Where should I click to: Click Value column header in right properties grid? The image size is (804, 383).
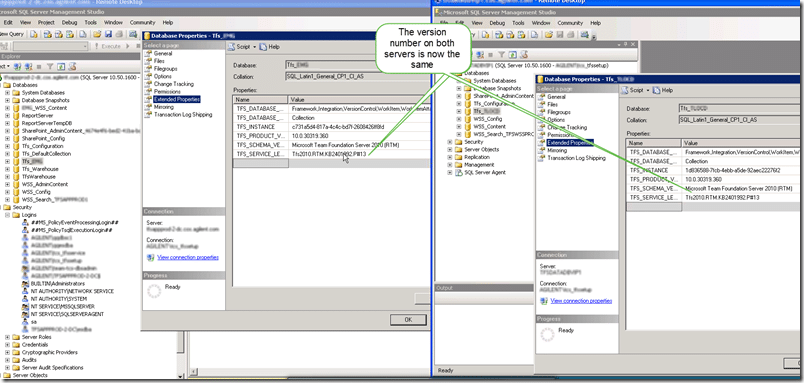(x=740, y=143)
